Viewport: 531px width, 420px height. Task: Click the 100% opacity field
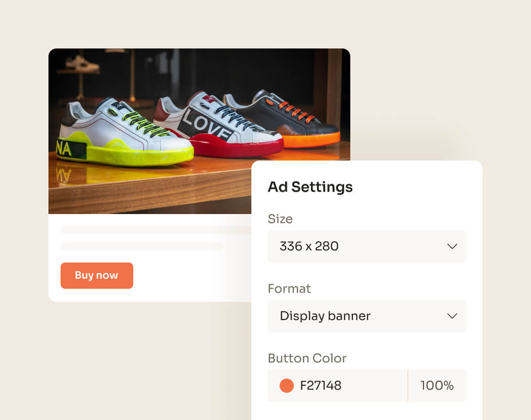pyautogui.click(x=437, y=385)
